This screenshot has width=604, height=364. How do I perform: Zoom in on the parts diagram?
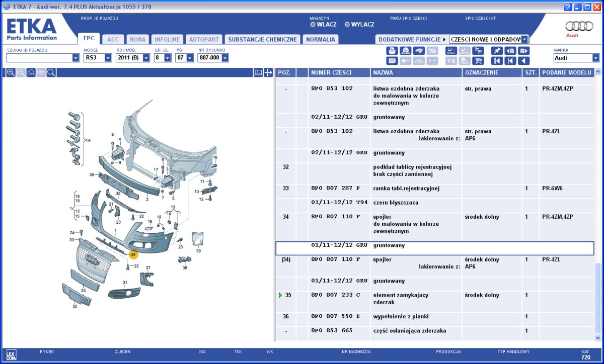tap(11, 72)
